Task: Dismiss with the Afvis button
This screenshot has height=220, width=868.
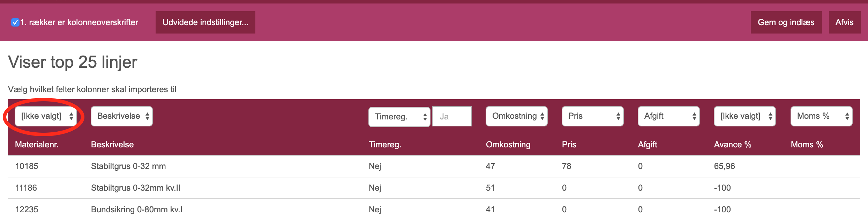Action: pyautogui.click(x=844, y=22)
